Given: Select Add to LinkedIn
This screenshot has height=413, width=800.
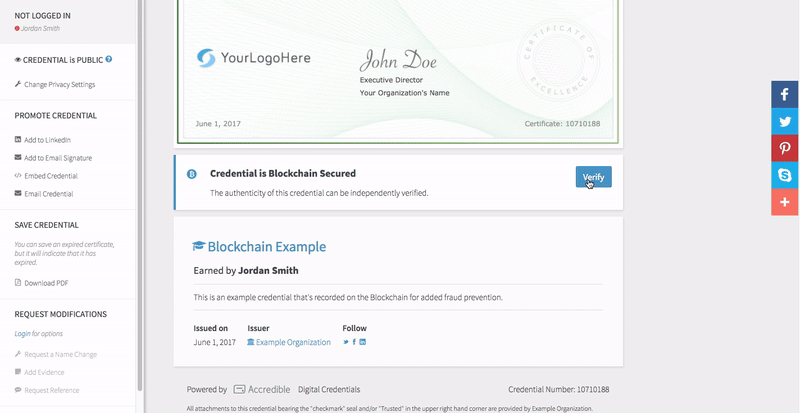Looking at the screenshot, I should tap(47, 140).
